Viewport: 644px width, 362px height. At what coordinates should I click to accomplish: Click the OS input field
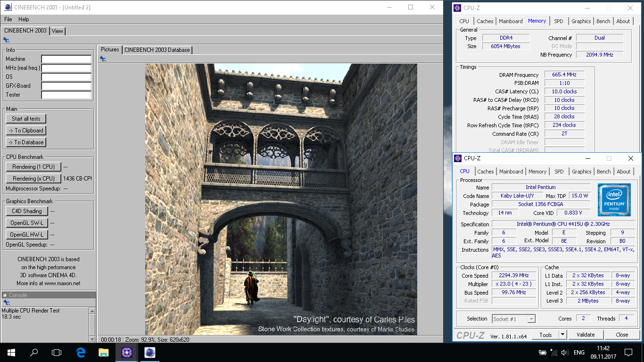pyautogui.click(x=66, y=77)
